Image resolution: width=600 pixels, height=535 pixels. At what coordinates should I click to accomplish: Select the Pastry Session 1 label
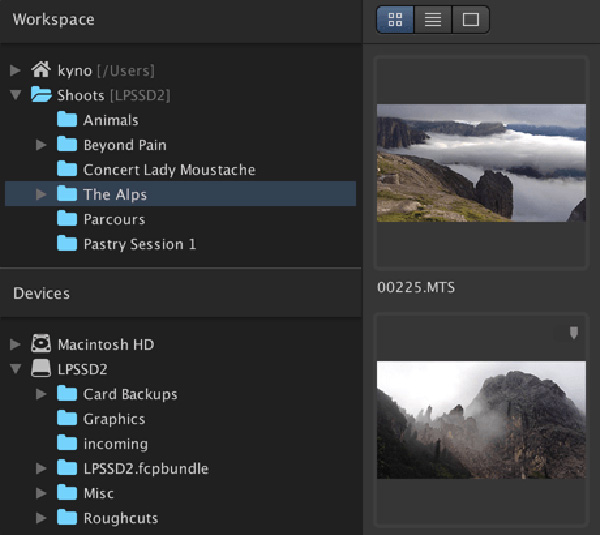pyautogui.click(x=140, y=245)
